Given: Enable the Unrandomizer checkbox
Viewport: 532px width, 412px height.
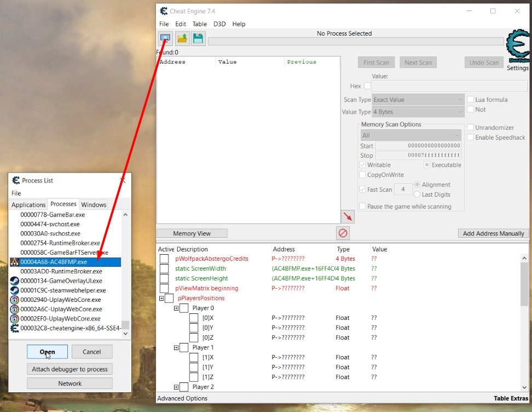Looking at the screenshot, I should pos(470,127).
